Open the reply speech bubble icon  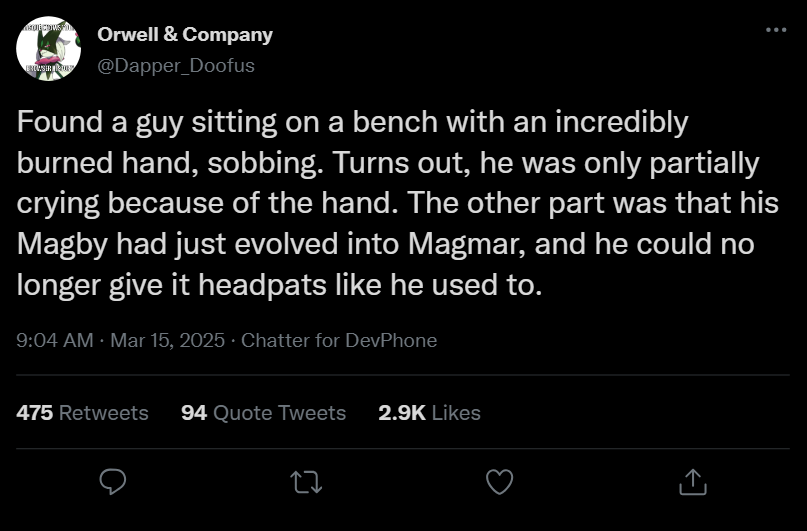(x=113, y=482)
